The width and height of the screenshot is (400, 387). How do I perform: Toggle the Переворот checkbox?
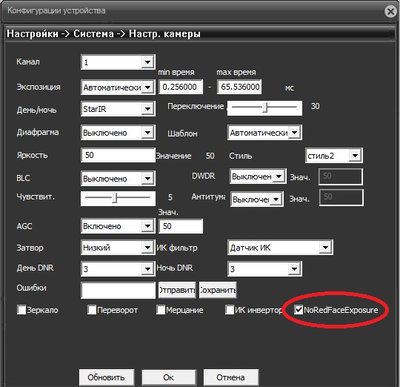click(x=92, y=310)
